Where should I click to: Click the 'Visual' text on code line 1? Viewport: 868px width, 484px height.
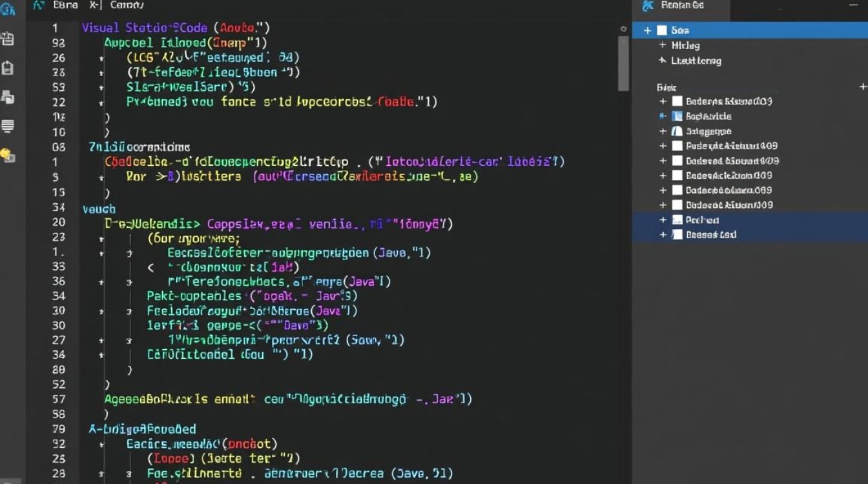(x=101, y=28)
